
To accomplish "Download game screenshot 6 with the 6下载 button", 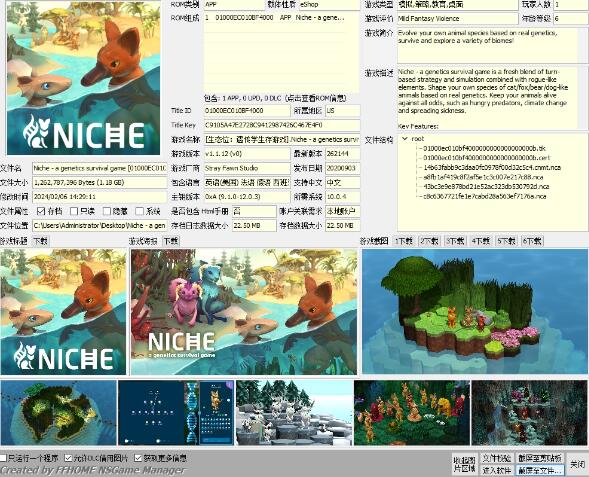I will [x=532, y=241].
